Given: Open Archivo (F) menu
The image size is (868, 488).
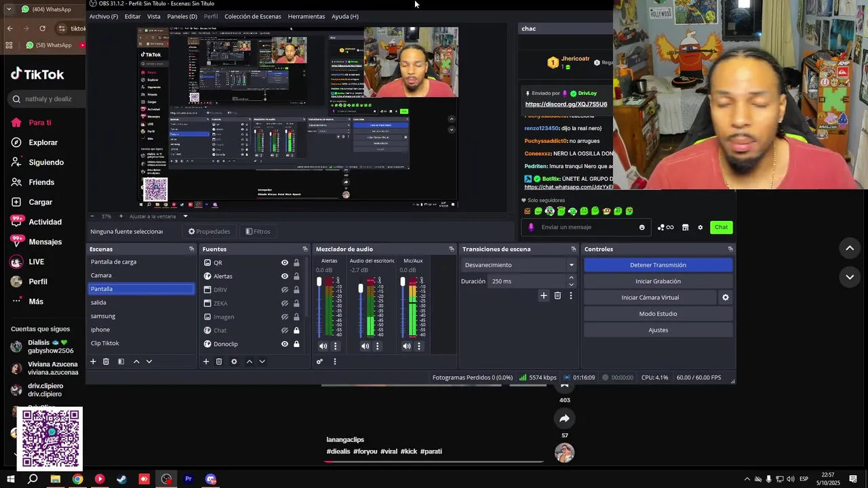Looking at the screenshot, I should coord(104,16).
